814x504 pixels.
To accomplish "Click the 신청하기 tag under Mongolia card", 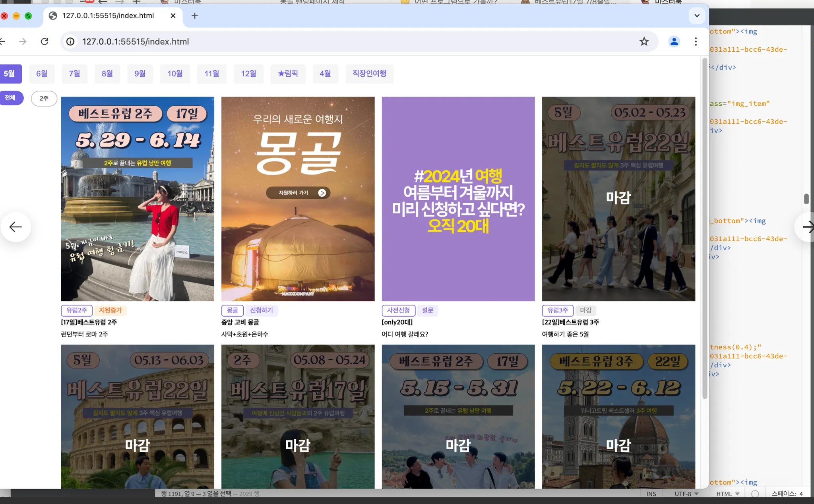I will pyautogui.click(x=261, y=310).
